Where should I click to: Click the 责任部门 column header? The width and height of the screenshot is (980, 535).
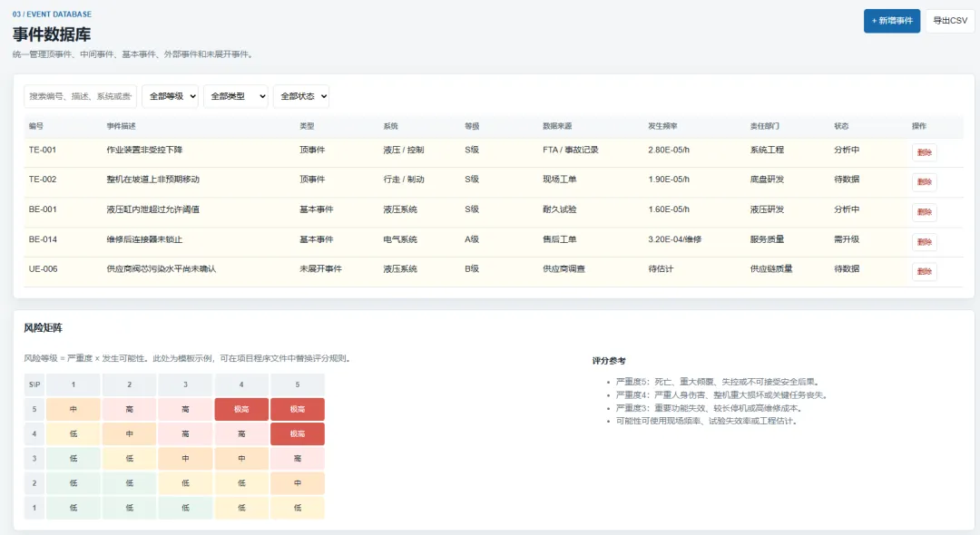point(765,126)
